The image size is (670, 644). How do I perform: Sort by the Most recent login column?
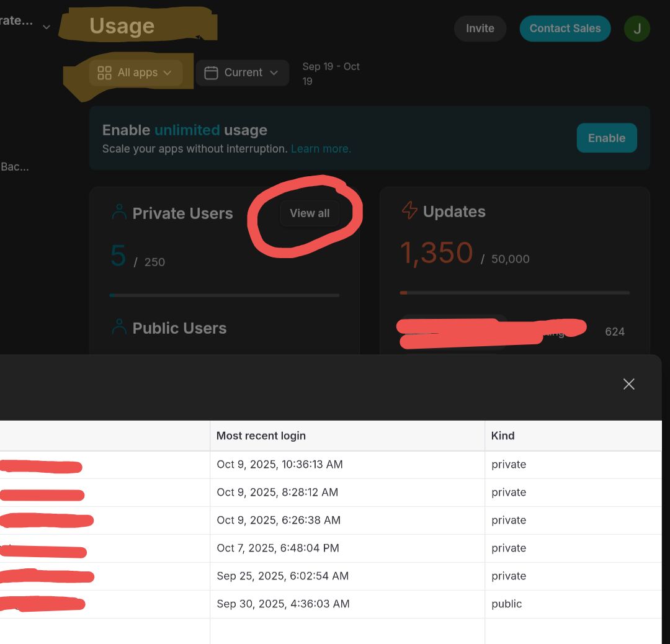click(261, 436)
